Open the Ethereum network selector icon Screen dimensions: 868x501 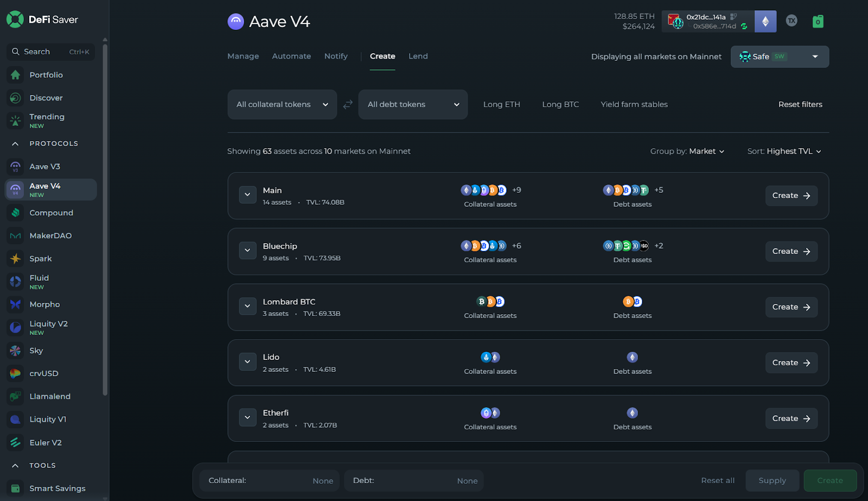coord(765,22)
